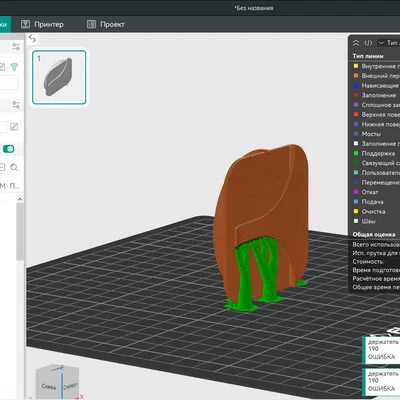Click the Перемещение legend row

coord(376,182)
